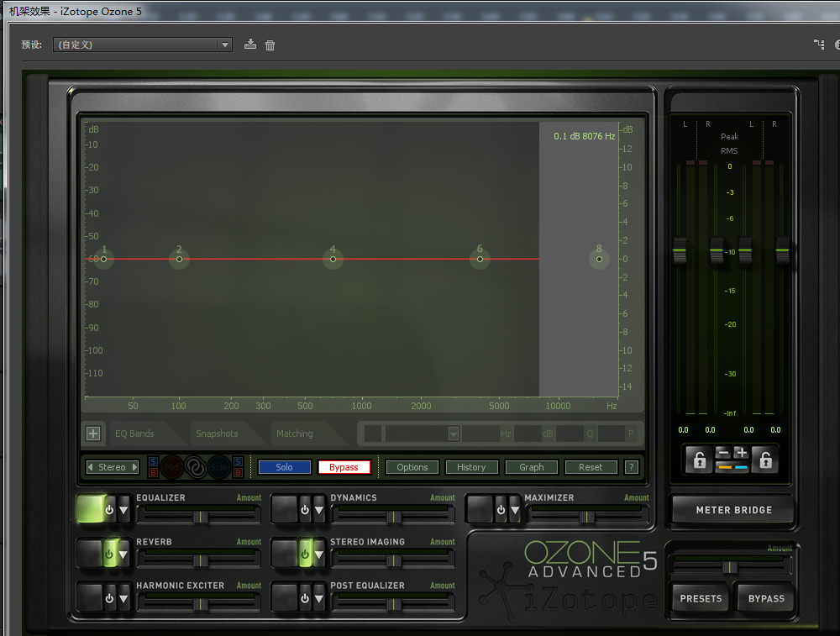Toggle the Reverb power button

click(x=110, y=554)
